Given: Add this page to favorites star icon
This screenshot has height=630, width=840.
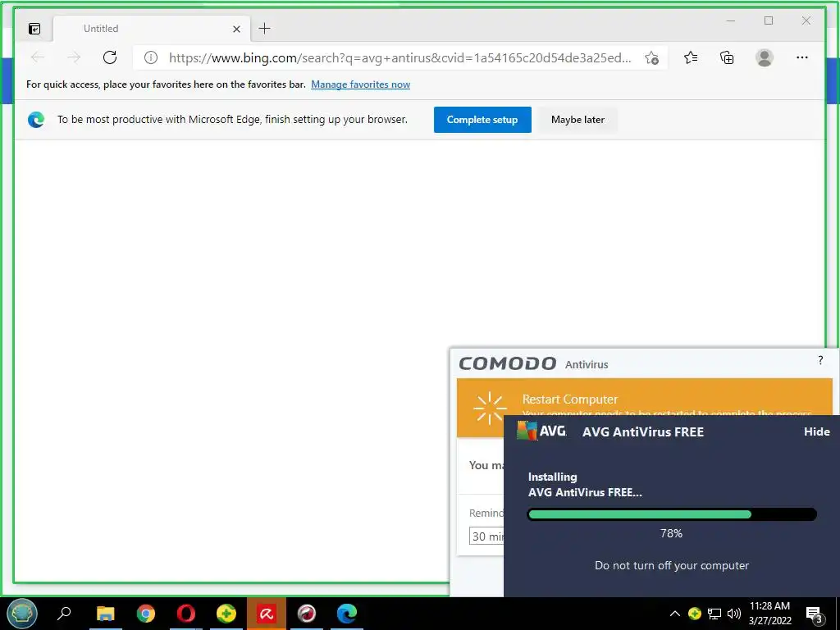Looking at the screenshot, I should click(x=651, y=58).
